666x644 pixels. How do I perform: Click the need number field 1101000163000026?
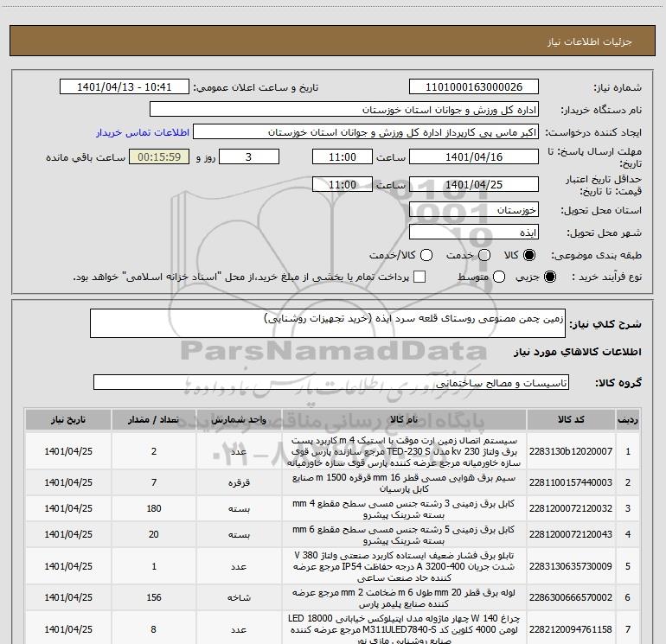474,87
